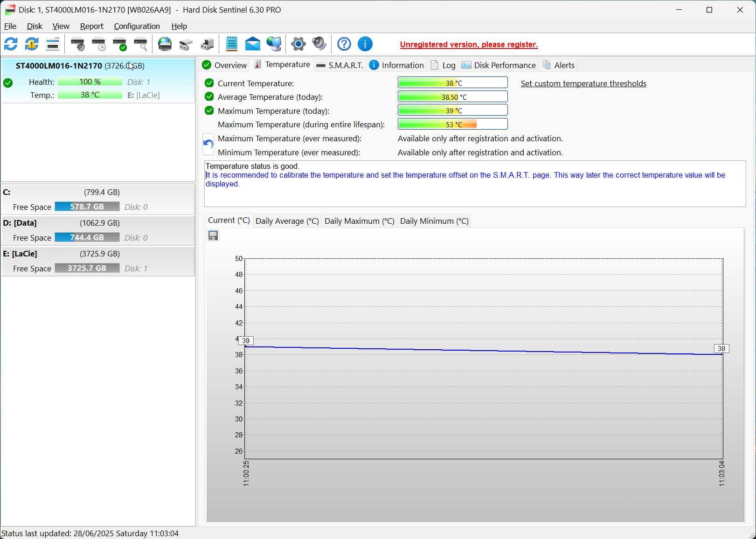Click the 53 °C lifespan maximum temperature bar

[453, 124]
